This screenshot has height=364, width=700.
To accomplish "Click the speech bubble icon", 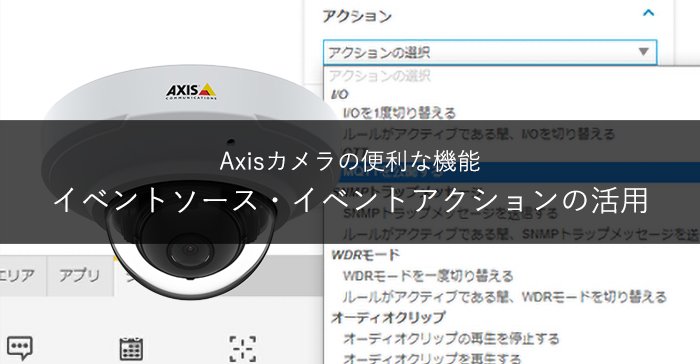I will 20,348.
